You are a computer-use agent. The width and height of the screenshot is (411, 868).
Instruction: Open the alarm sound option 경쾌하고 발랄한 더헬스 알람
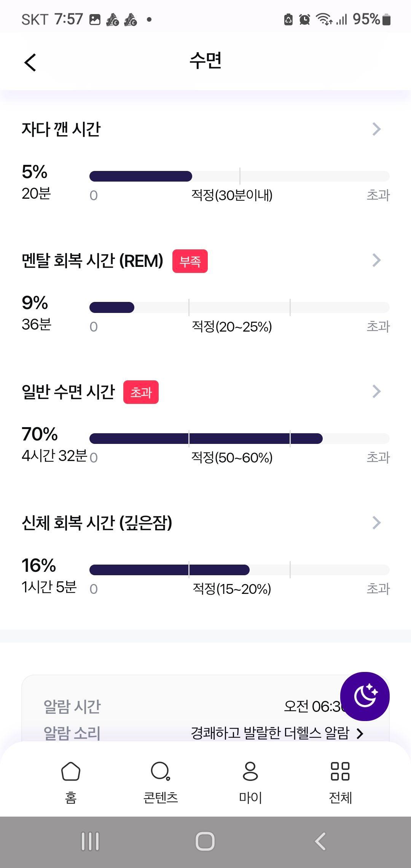point(277,733)
